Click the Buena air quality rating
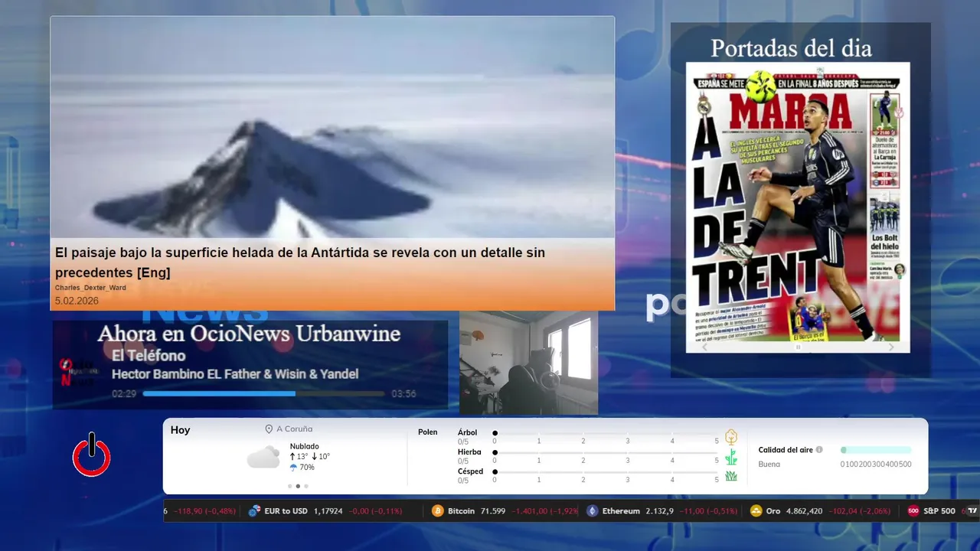The width and height of the screenshot is (980, 551). click(x=769, y=465)
